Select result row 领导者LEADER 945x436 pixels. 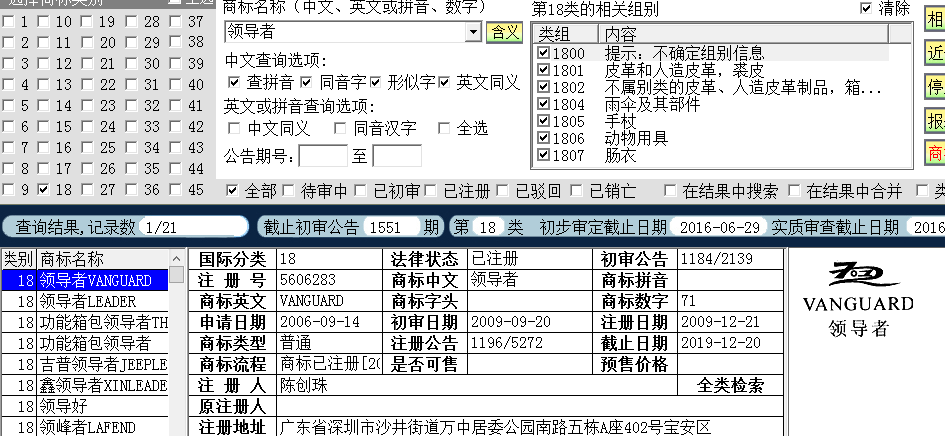tap(85, 302)
